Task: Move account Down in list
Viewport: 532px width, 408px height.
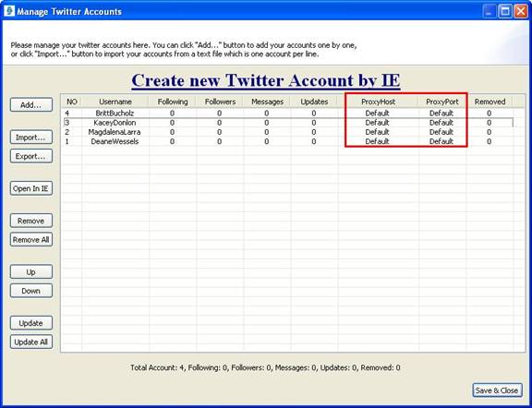Action: (31, 291)
